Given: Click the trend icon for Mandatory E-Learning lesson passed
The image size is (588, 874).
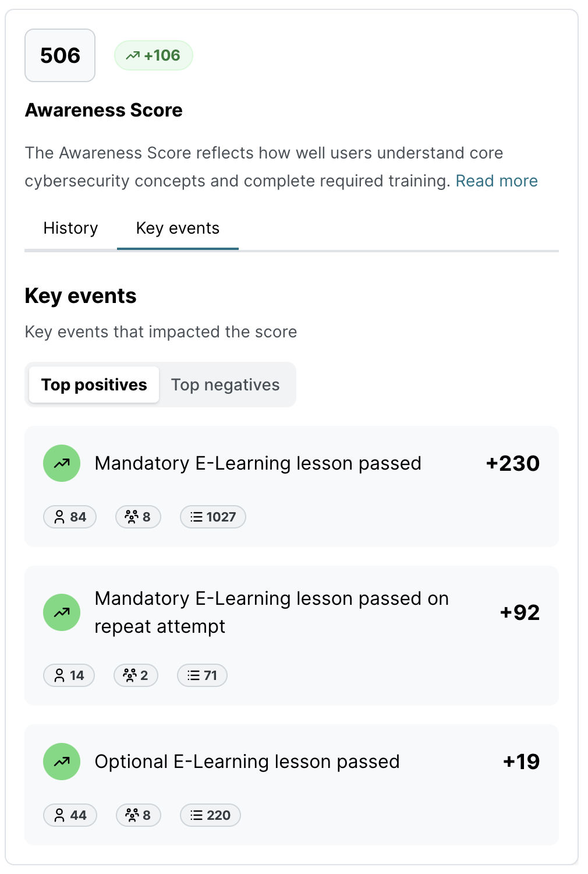Looking at the screenshot, I should point(62,463).
